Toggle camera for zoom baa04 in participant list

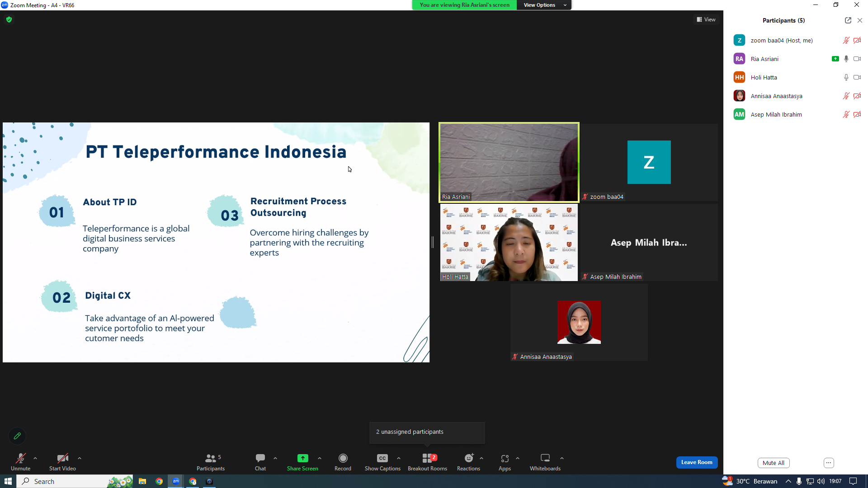coord(857,40)
